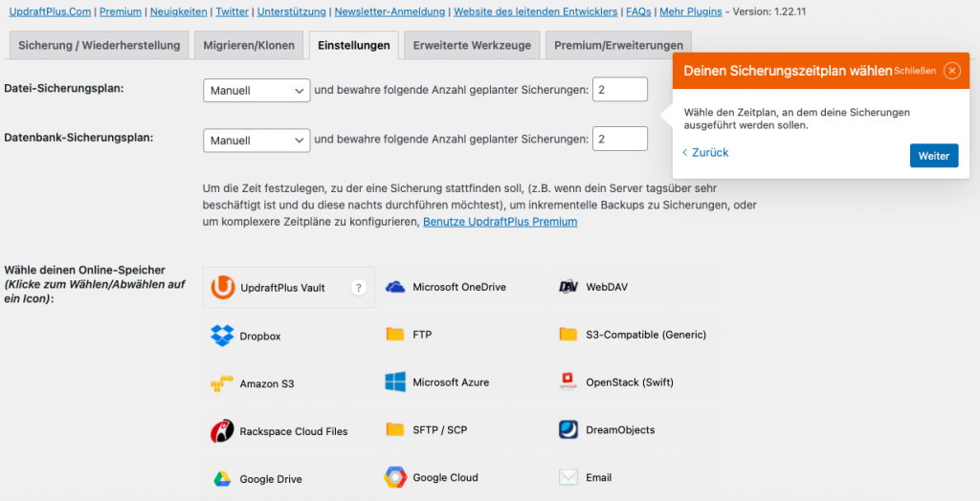The height and width of the screenshot is (501, 980).
Task: Open the Newsletter-Anmeldung link
Action: coord(390,11)
